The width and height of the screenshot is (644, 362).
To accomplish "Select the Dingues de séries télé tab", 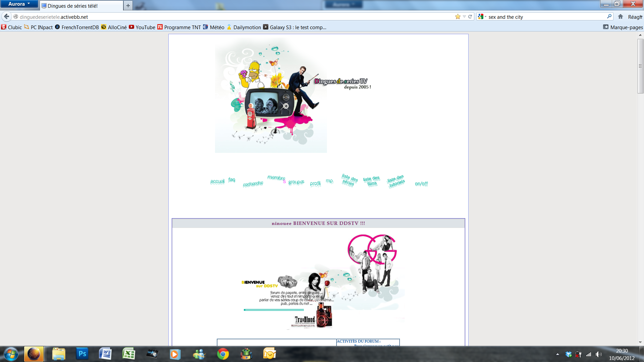I will point(81,6).
